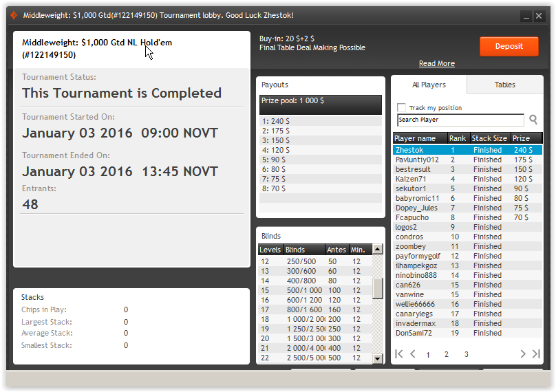
Task: Switch to the Tables tab
Action: (504, 85)
